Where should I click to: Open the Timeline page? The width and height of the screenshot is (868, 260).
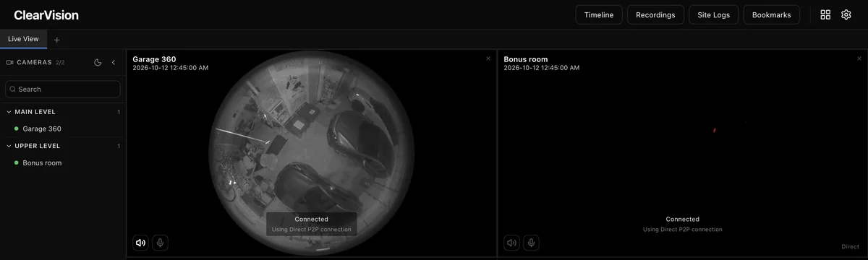(599, 14)
